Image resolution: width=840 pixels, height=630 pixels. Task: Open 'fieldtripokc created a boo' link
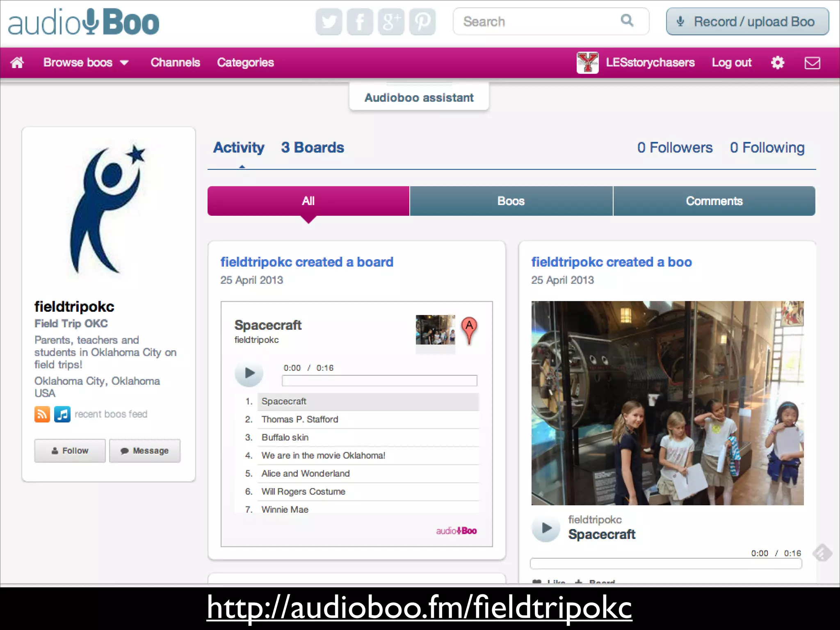pyautogui.click(x=612, y=262)
